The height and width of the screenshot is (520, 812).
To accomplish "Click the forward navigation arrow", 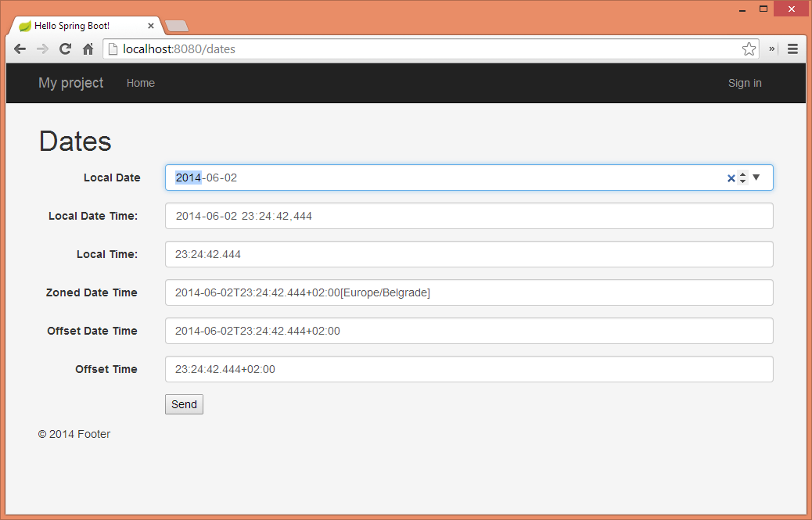I will [42, 48].
